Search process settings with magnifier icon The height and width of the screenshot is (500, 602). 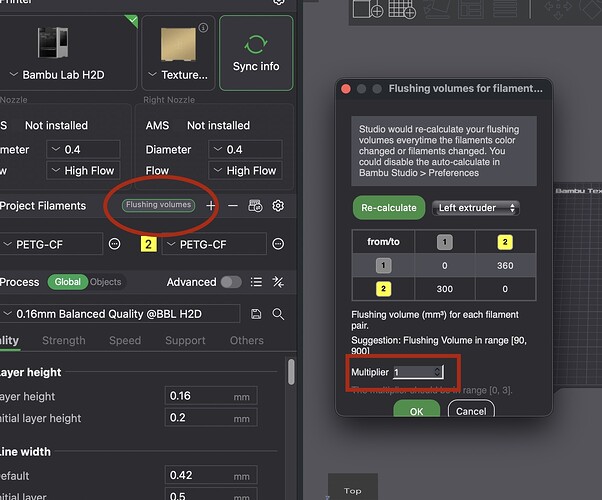pyautogui.click(x=278, y=314)
